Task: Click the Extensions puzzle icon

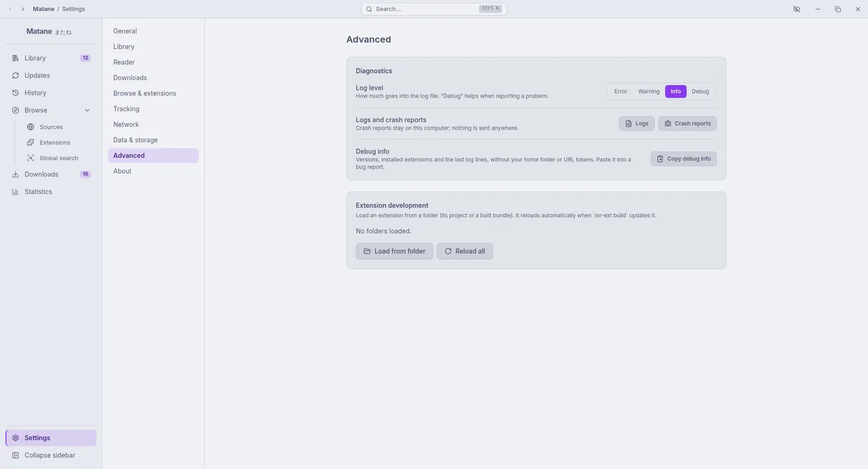Action: coord(31,143)
